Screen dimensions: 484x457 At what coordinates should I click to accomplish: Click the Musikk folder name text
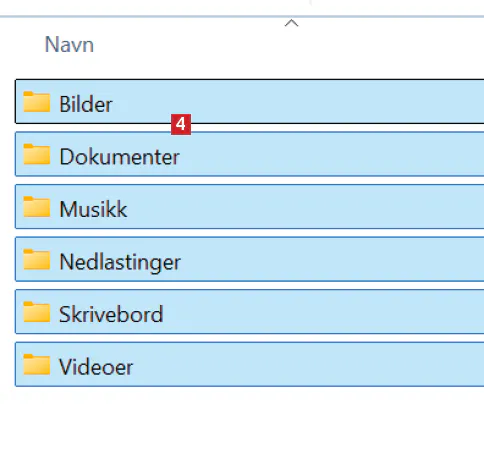(x=93, y=209)
